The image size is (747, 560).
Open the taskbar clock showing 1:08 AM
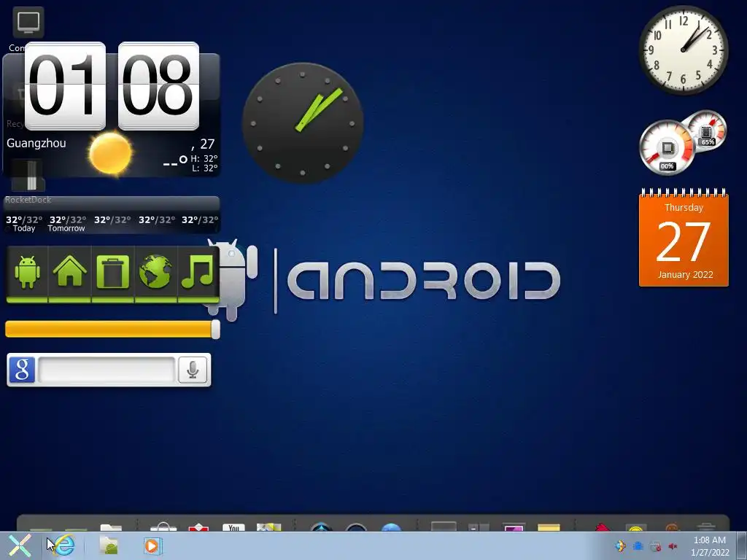710,546
